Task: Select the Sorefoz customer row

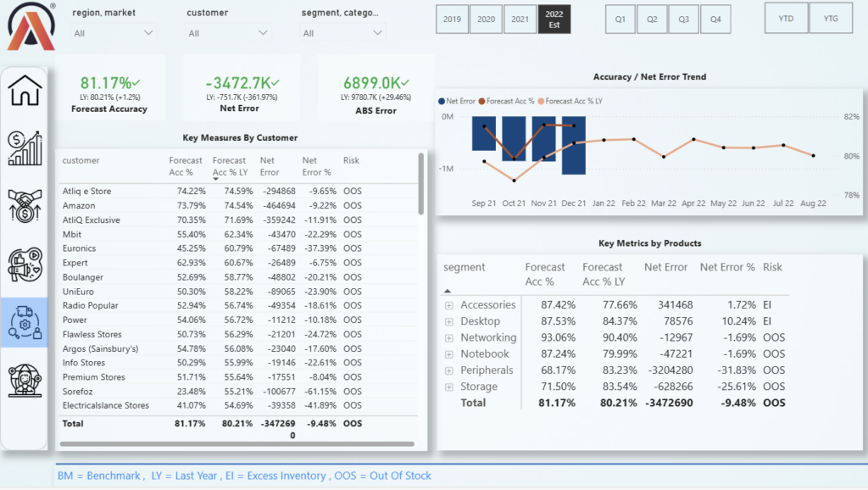Action: point(212,392)
